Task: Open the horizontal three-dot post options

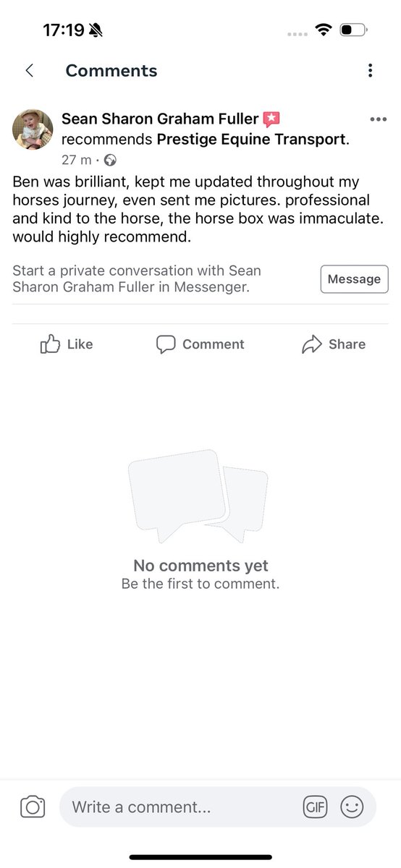Action: coord(378,119)
